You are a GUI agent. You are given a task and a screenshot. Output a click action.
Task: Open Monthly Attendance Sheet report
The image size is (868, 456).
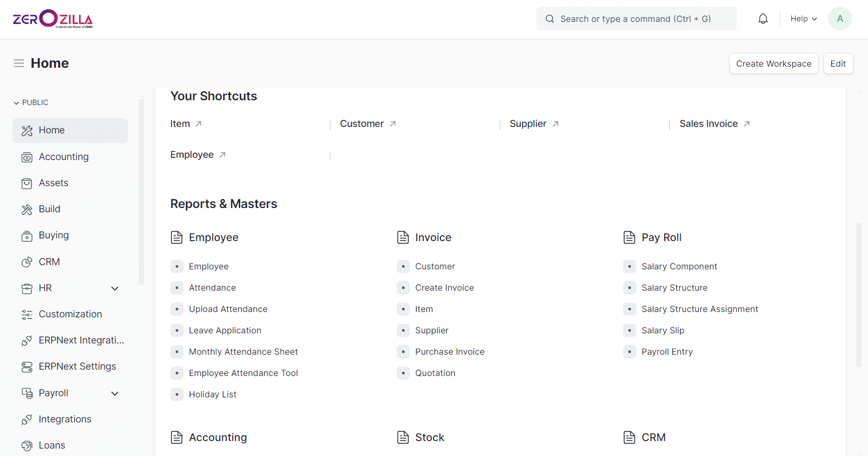[x=243, y=351]
